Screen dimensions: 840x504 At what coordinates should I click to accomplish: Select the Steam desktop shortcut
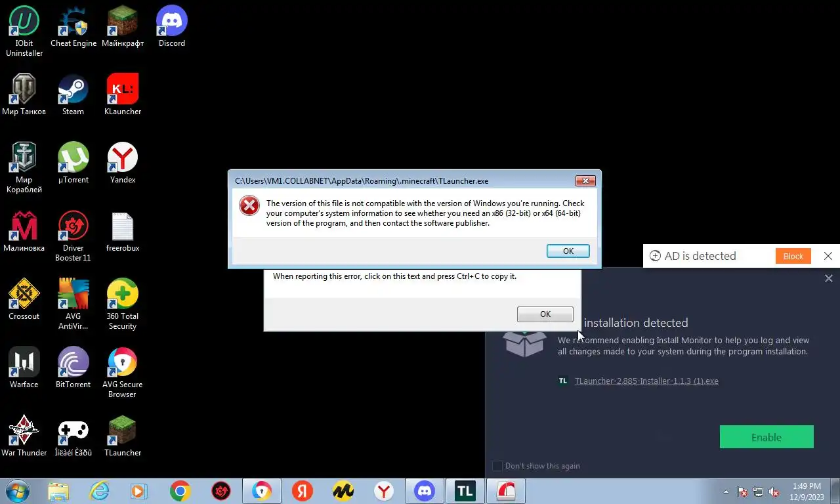coord(73,94)
